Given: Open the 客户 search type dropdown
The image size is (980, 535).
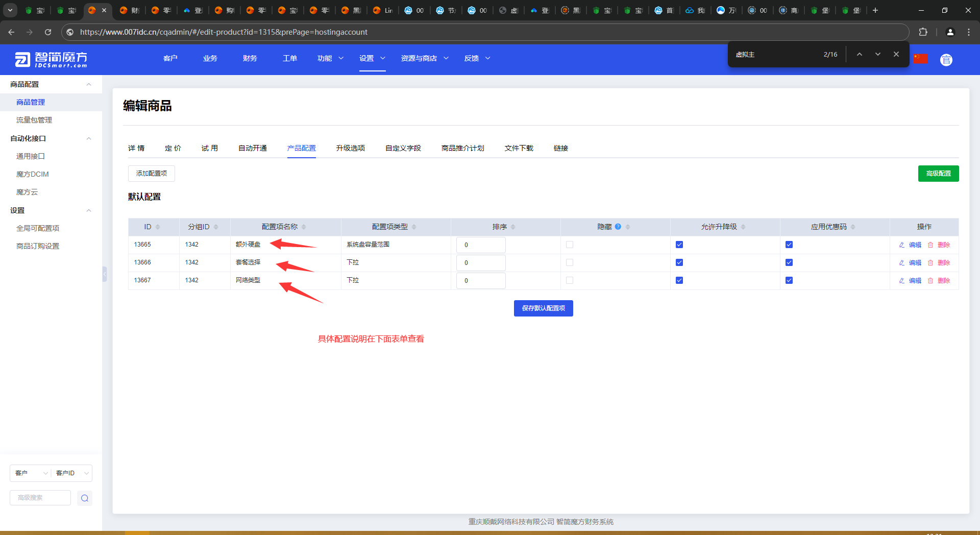Looking at the screenshot, I should (x=31, y=473).
